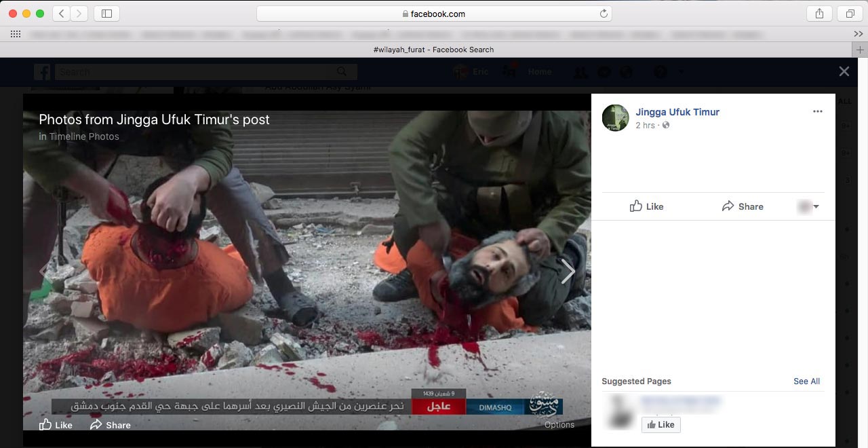This screenshot has height=448, width=868.
Task: Go to next photo with right arrow
Action: [x=568, y=272]
